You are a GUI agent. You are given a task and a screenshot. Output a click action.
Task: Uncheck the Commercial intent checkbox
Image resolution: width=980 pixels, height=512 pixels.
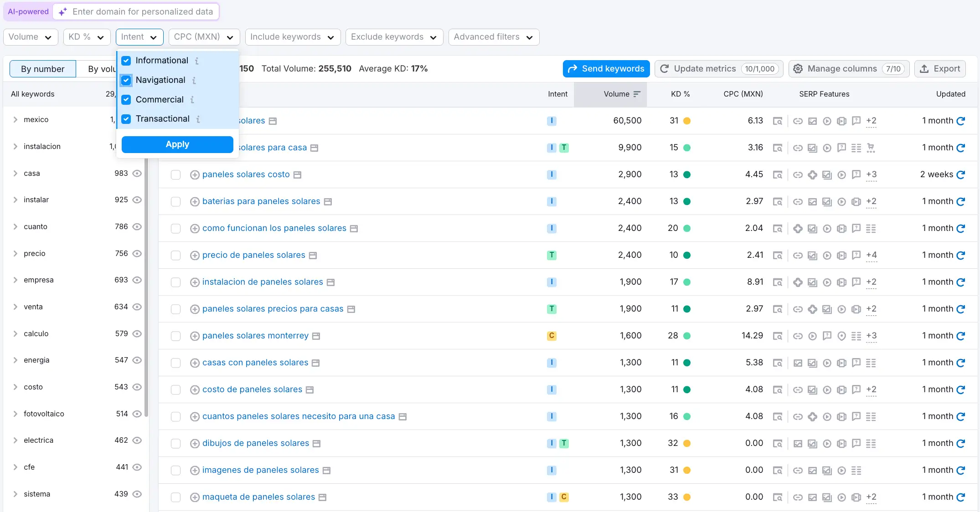(126, 100)
